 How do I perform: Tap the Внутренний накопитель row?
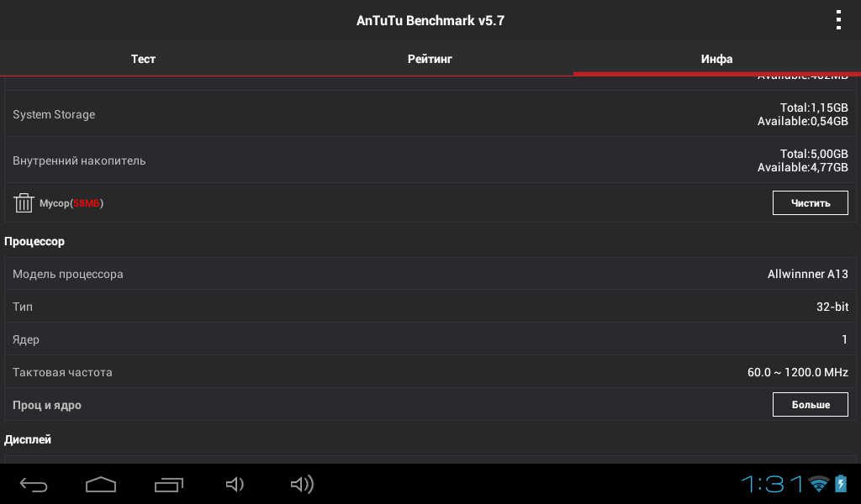[430, 160]
